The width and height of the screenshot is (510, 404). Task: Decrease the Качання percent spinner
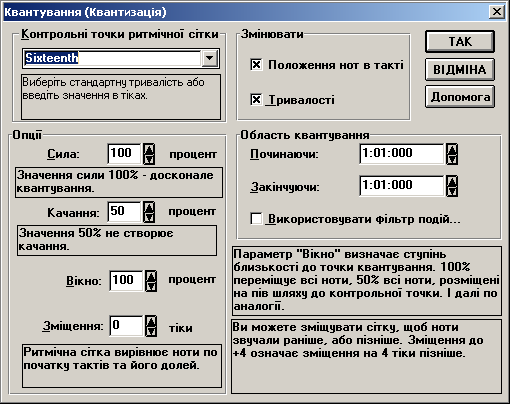coord(149,217)
